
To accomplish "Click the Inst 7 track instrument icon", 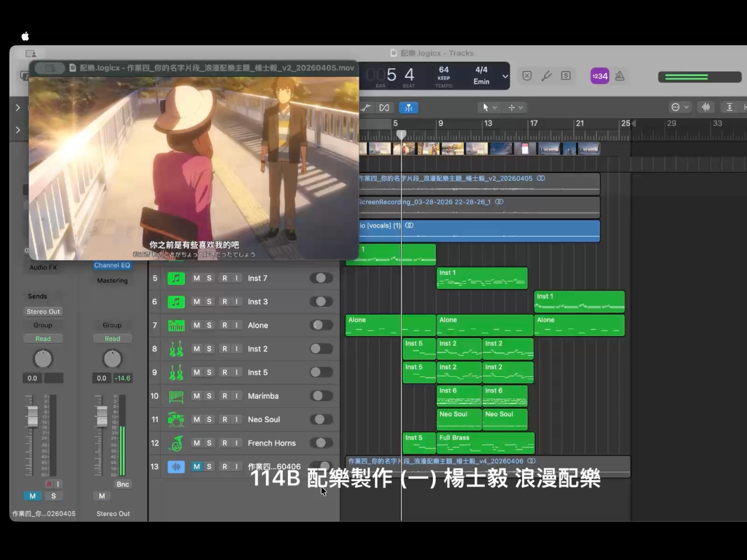I will click(x=176, y=278).
